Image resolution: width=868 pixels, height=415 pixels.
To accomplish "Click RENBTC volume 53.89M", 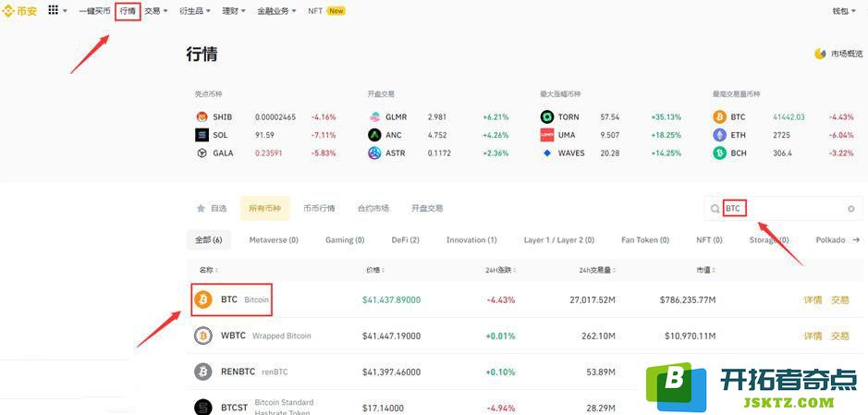I will point(600,372).
